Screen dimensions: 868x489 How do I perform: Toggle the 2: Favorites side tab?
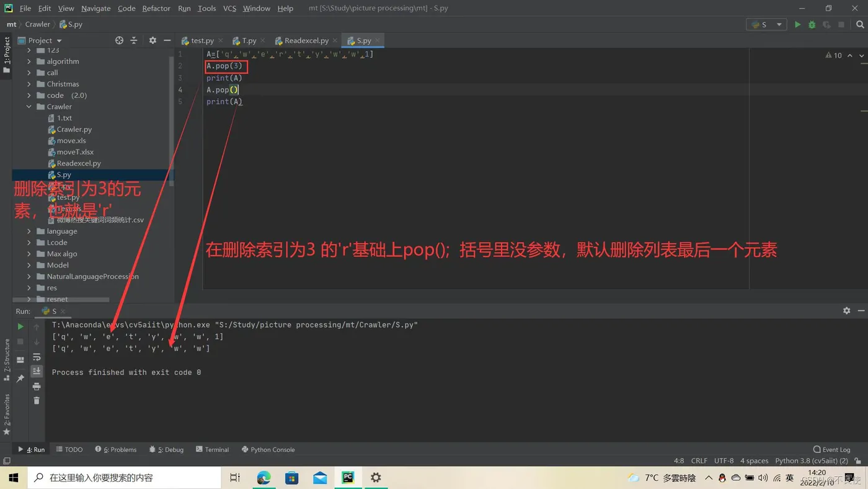pos(7,414)
